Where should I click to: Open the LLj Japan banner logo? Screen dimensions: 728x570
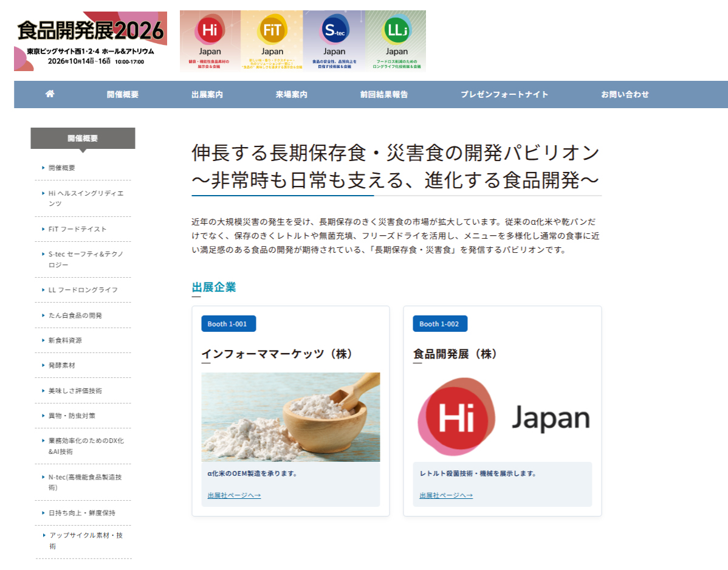[396, 41]
